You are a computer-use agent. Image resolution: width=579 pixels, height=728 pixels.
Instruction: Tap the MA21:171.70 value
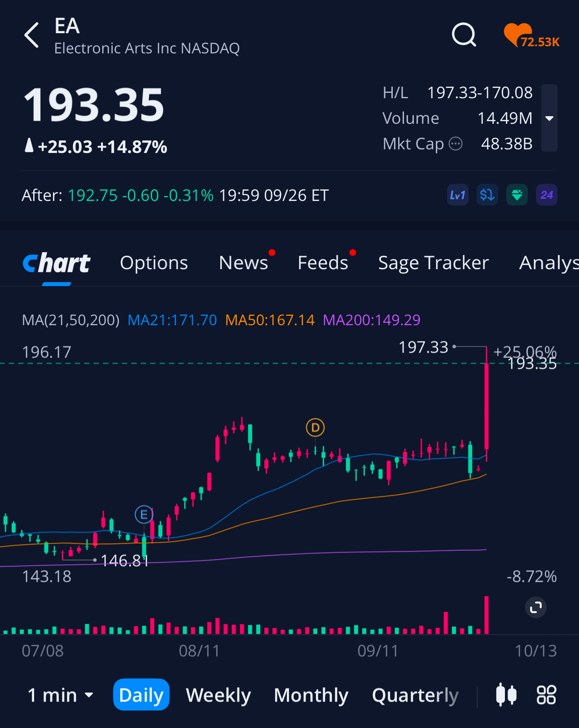pos(172,320)
